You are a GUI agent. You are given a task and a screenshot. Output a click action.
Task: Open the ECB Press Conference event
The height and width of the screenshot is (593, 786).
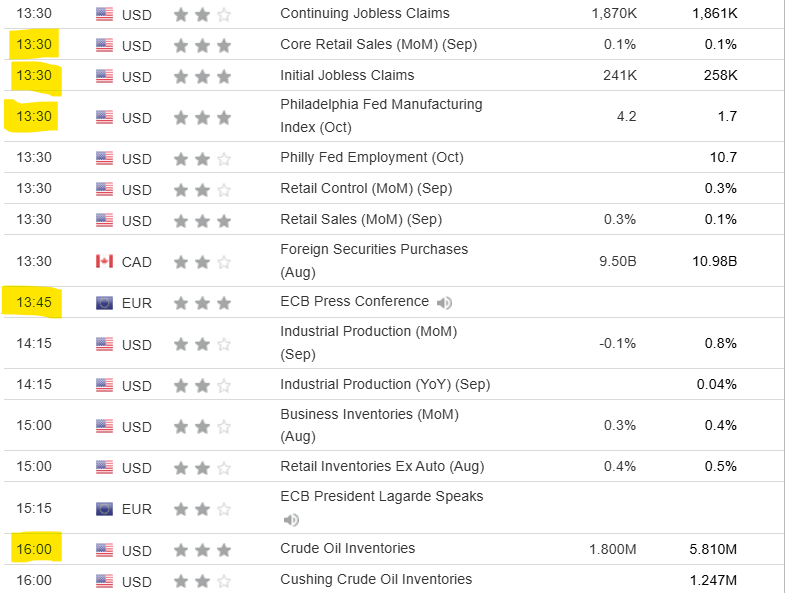[x=354, y=302]
